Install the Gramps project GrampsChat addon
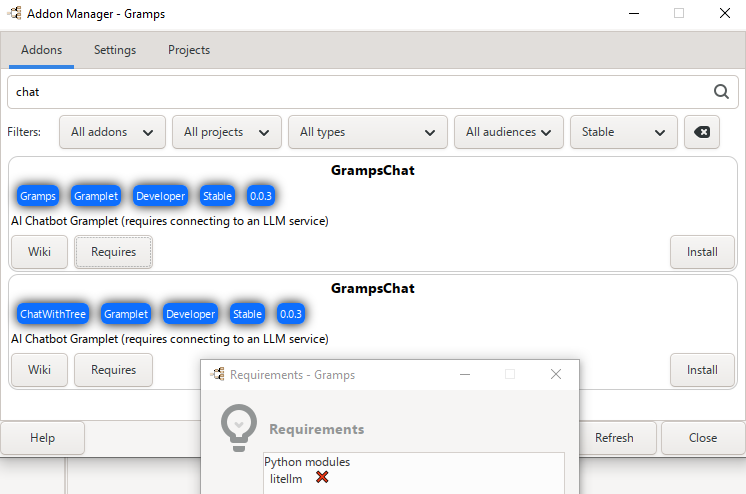The height and width of the screenshot is (494, 746). pos(702,252)
